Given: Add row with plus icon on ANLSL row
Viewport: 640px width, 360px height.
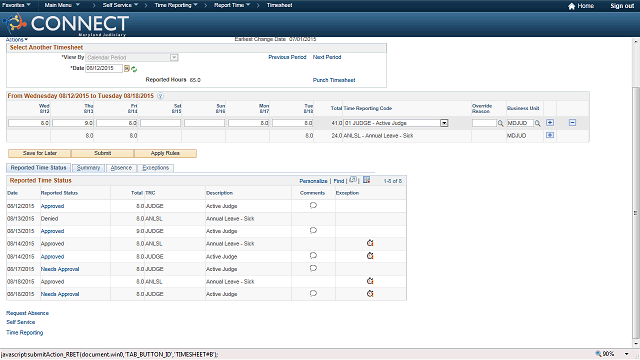Looking at the screenshot, I should (x=550, y=135).
